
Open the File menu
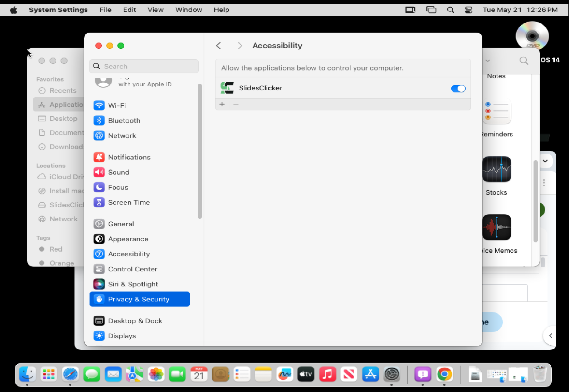[x=105, y=10]
